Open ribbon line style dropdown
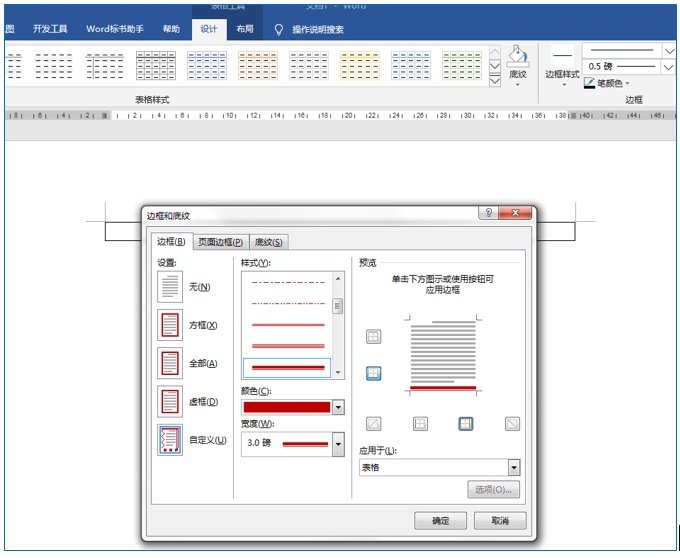Image resolution: width=680 pixels, height=558 pixels. pos(669,51)
